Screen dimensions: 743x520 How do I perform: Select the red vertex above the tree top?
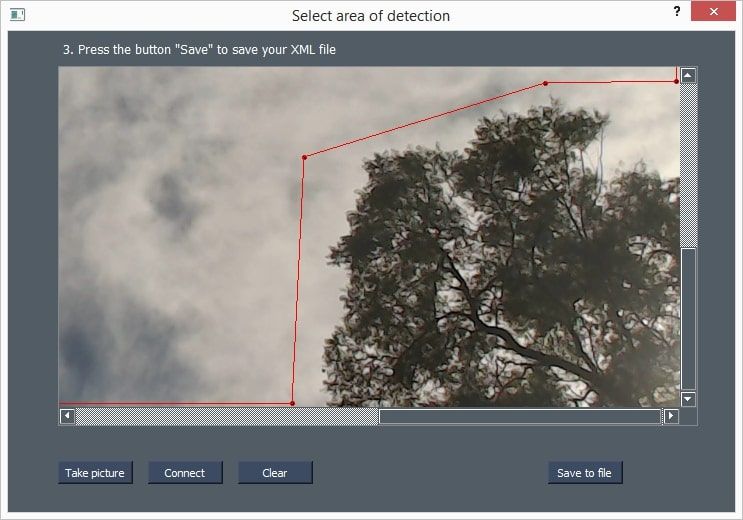point(545,83)
